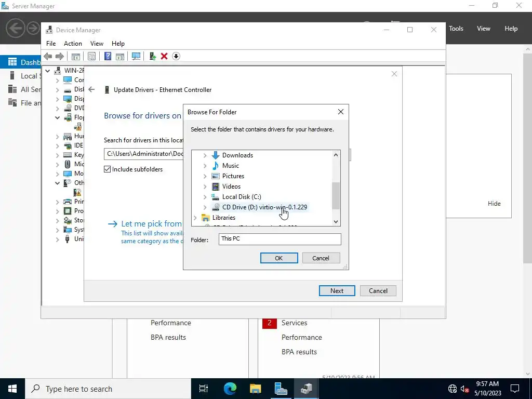Select Local Disk (C:) in folder tree

pyautogui.click(x=242, y=197)
